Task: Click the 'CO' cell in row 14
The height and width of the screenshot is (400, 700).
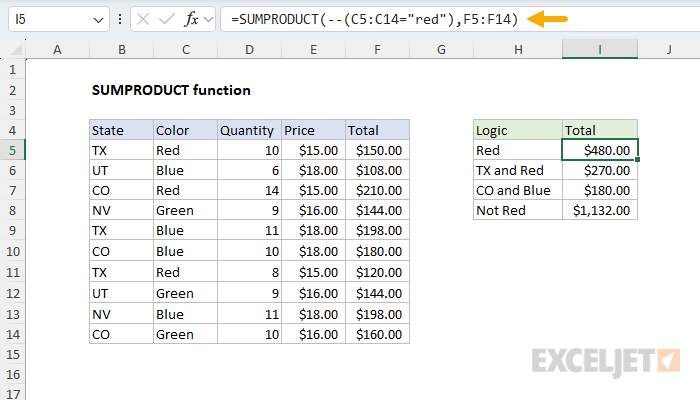Action: pos(121,334)
